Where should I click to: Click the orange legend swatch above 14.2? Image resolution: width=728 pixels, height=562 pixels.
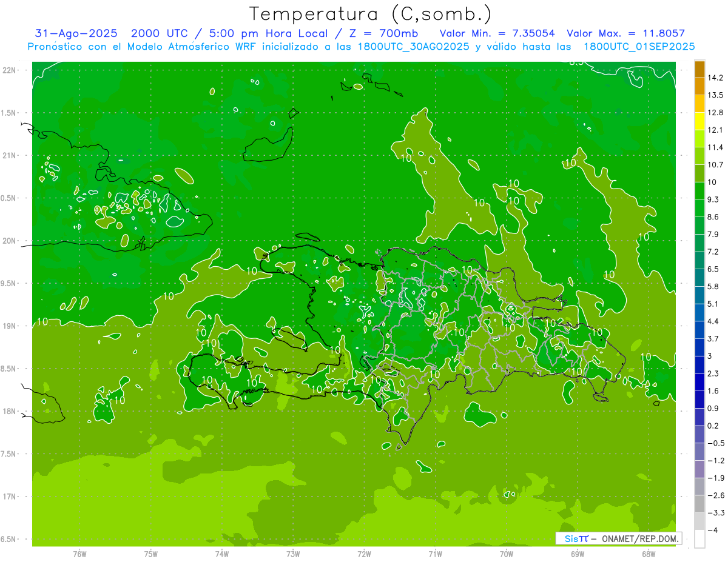click(x=699, y=69)
